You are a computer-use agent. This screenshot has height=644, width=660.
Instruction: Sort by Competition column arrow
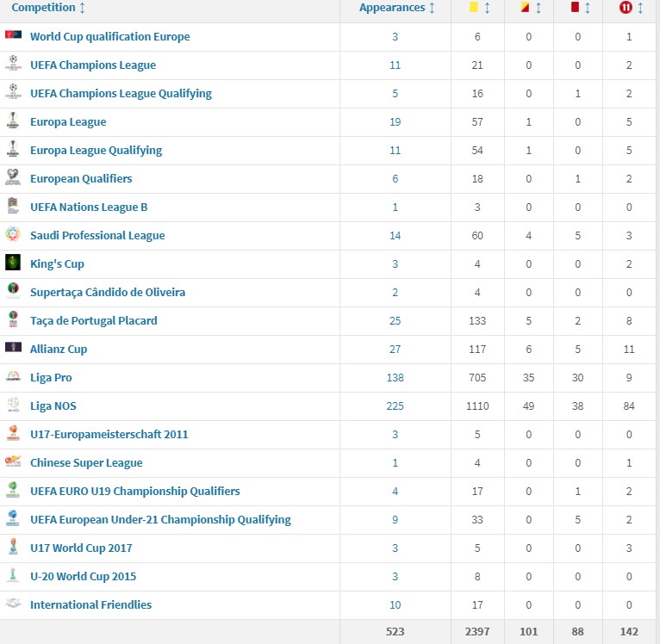tap(83, 8)
